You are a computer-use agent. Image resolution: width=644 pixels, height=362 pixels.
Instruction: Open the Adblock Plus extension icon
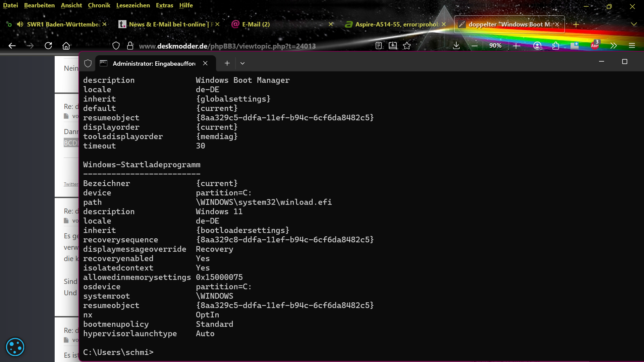(x=595, y=45)
